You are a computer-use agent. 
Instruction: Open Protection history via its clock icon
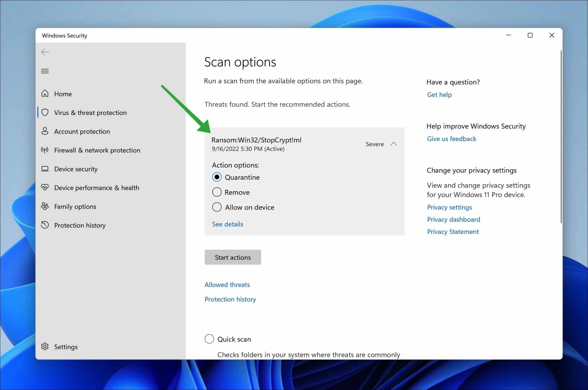45,225
